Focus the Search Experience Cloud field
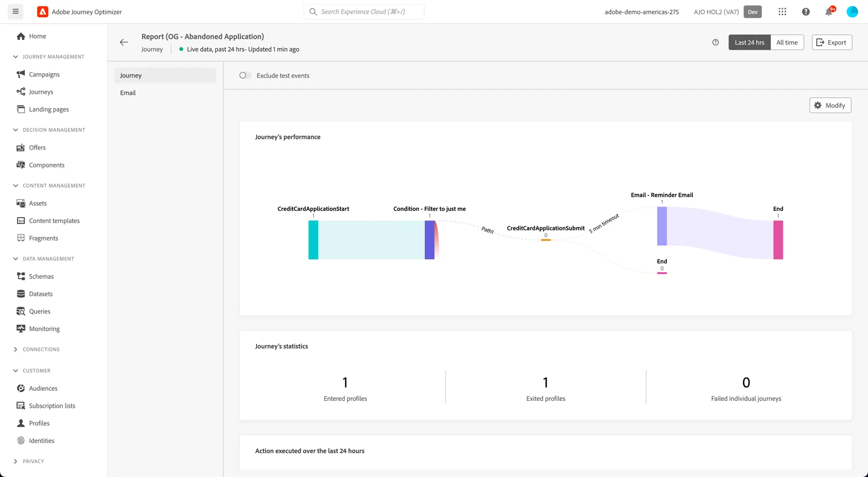The image size is (868, 477). (x=364, y=12)
